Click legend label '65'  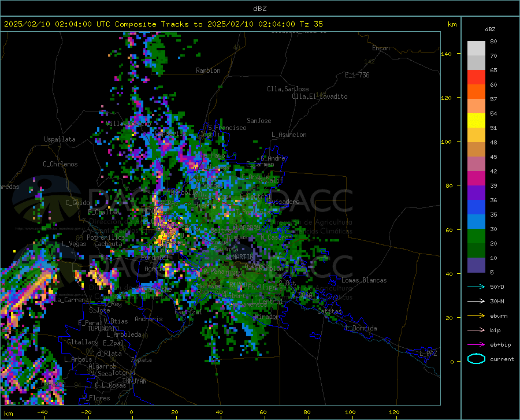tap(493, 70)
